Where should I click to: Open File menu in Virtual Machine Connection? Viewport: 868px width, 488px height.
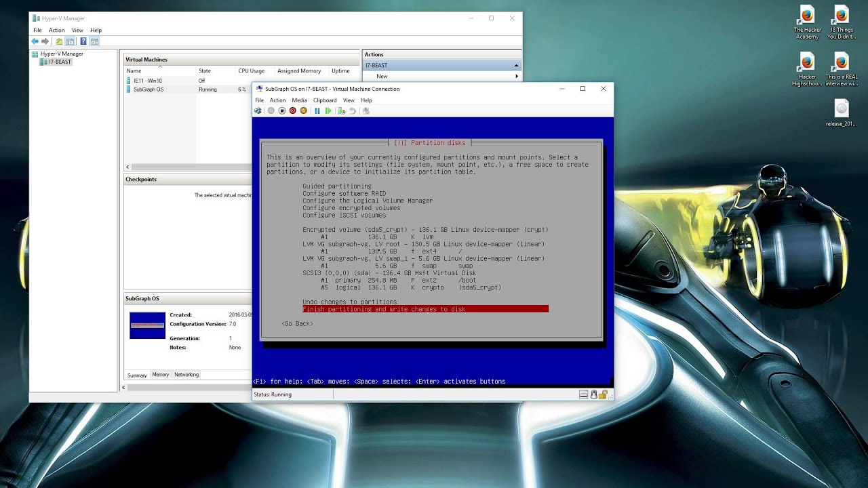(259, 100)
